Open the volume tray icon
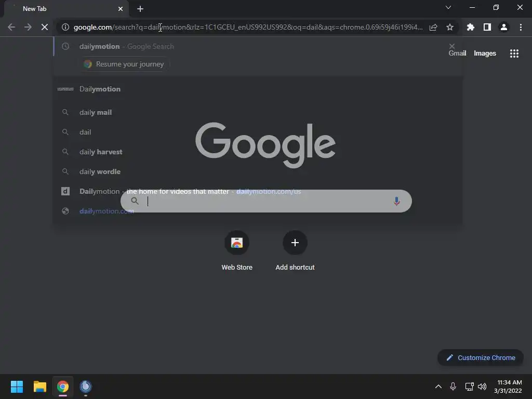The image size is (532, 399). 482,387
